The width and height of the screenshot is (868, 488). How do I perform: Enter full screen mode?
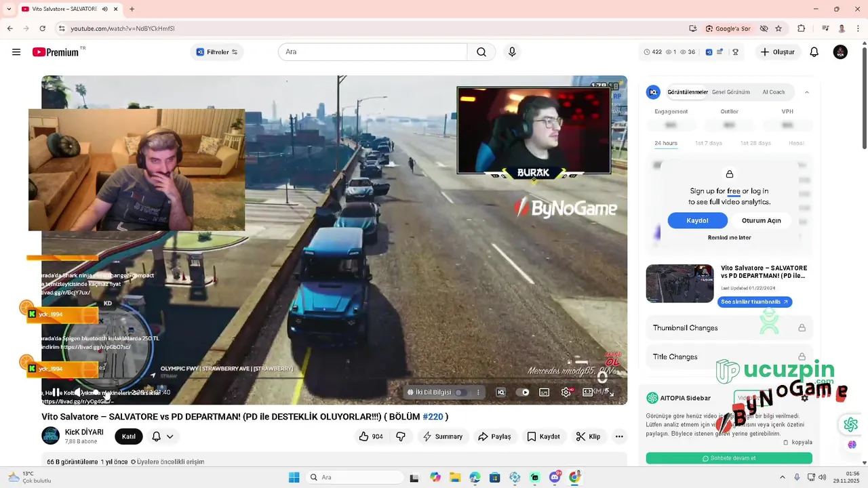(x=609, y=392)
